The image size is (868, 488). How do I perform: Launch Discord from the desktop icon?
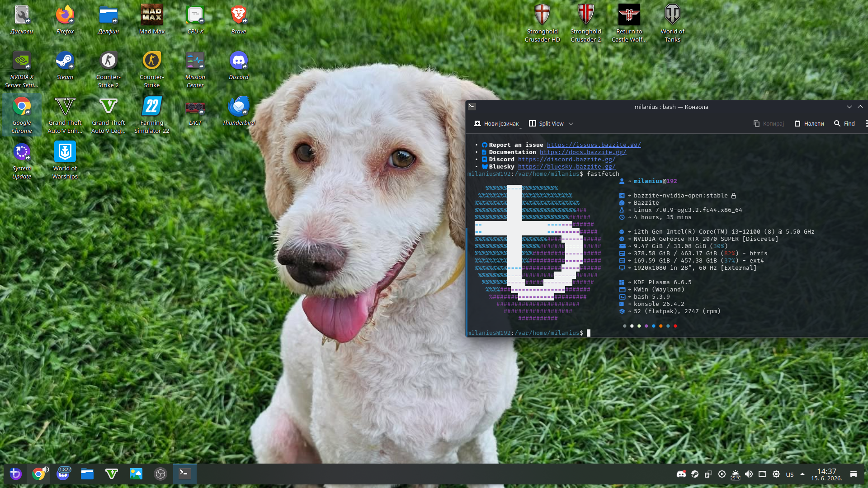click(239, 66)
